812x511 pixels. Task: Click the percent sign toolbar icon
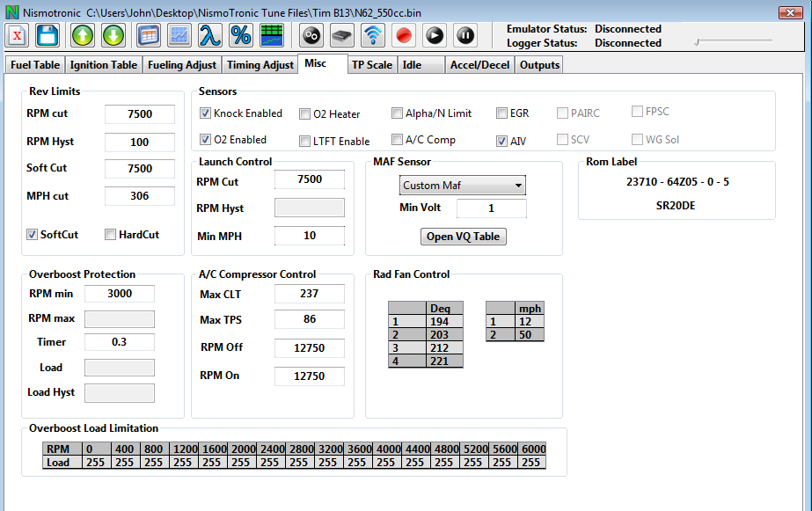tap(240, 35)
